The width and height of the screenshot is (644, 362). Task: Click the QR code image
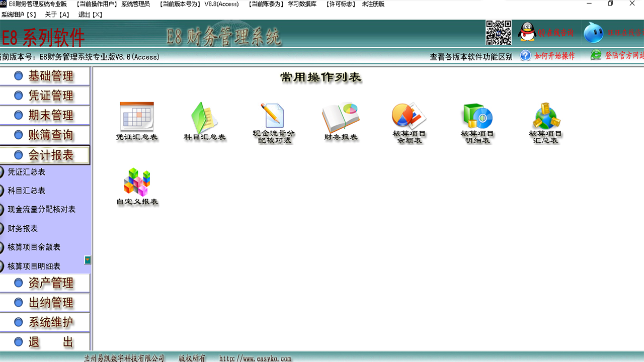pyautogui.click(x=498, y=32)
